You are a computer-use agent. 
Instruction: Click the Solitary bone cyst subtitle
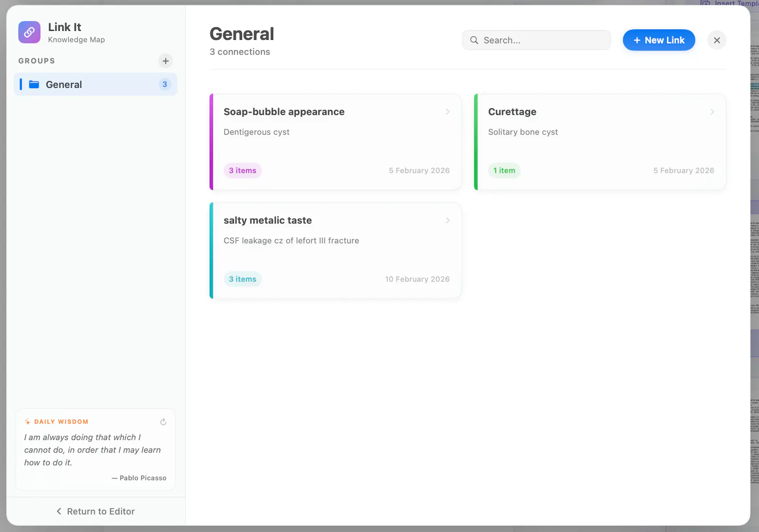pyautogui.click(x=523, y=132)
